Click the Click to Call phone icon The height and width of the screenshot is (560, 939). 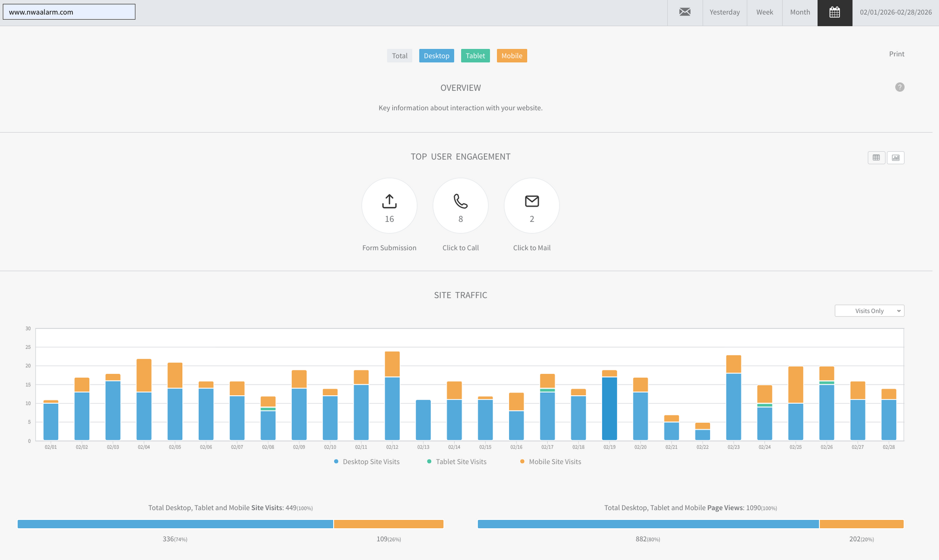[460, 201]
